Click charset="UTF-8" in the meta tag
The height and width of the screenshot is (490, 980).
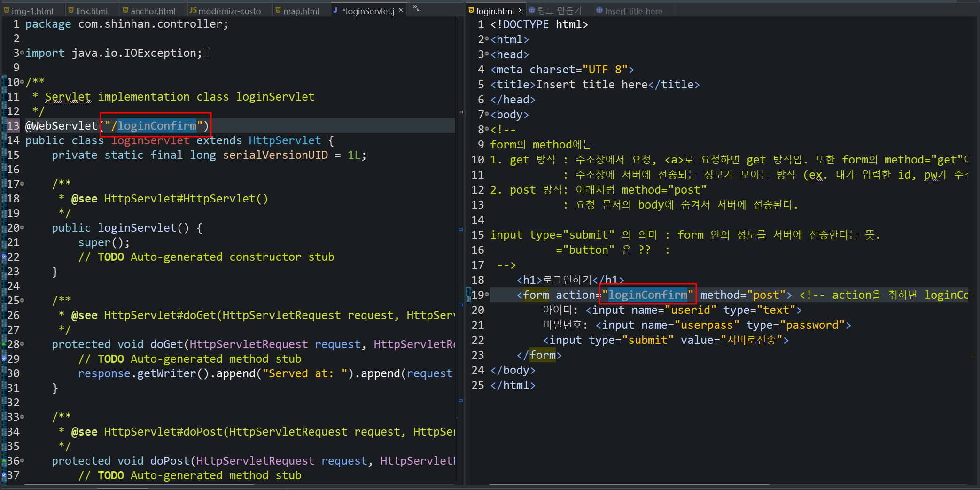pos(578,70)
